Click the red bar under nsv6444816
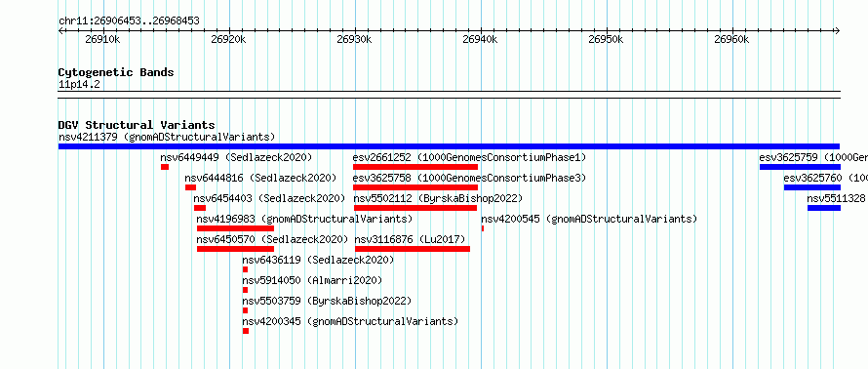This screenshot has width=868, height=369. (x=190, y=187)
